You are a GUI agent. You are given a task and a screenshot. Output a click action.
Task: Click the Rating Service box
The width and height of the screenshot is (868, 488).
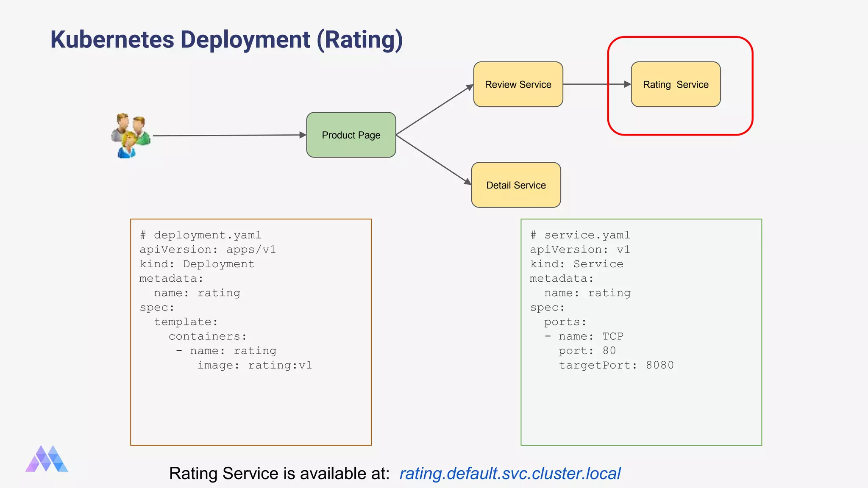pyautogui.click(x=676, y=85)
